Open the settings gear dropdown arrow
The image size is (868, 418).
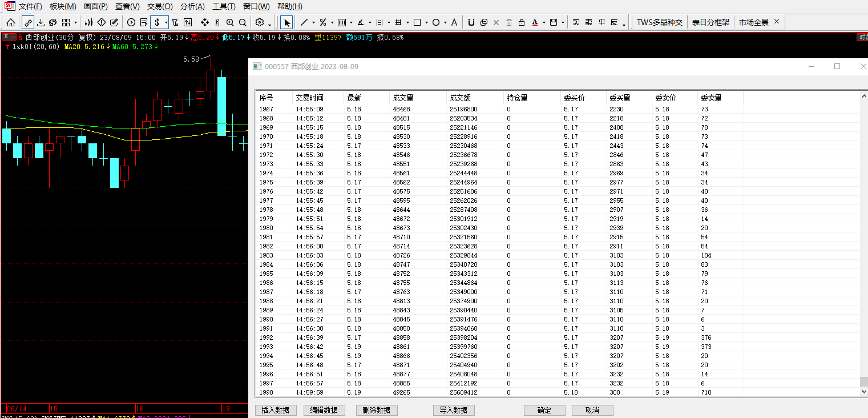pos(269,23)
